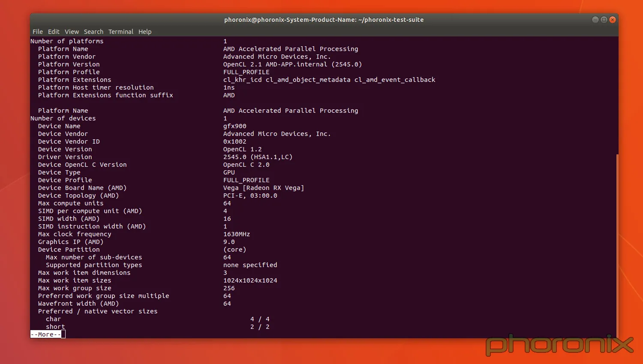The width and height of the screenshot is (643, 364).
Task: Click 'SIMD per compute unit (AMD)' label
Action: (x=90, y=211)
